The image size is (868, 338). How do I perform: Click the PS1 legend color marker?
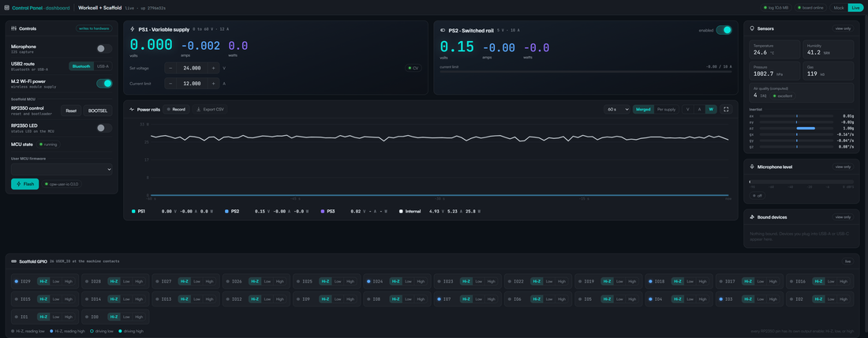click(133, 211)
